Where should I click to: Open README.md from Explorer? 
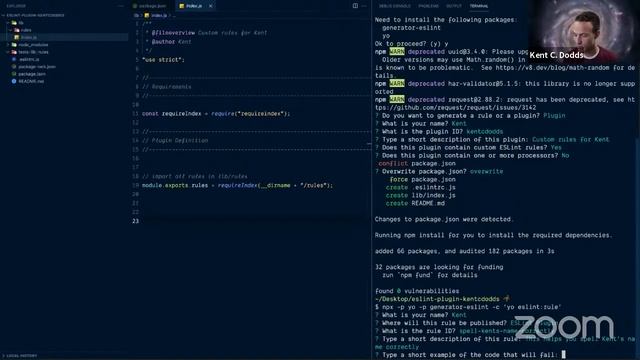tap(31, 81)
